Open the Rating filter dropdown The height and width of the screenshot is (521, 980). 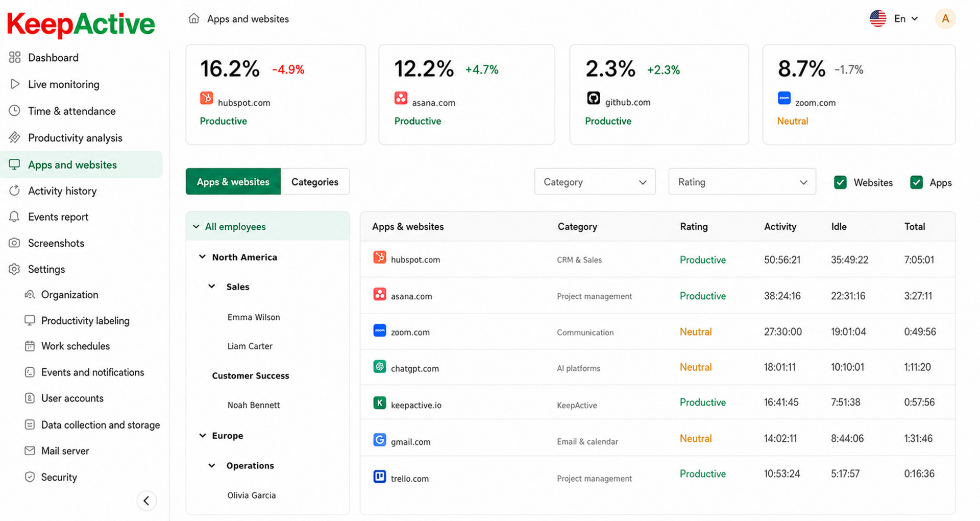click(742, 182)
